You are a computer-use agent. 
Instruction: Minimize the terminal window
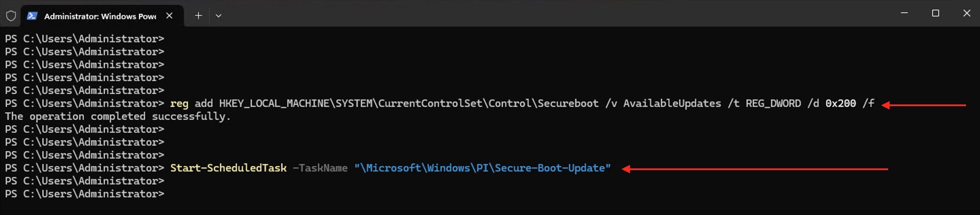pyautogui.click(x=904, y=13)
